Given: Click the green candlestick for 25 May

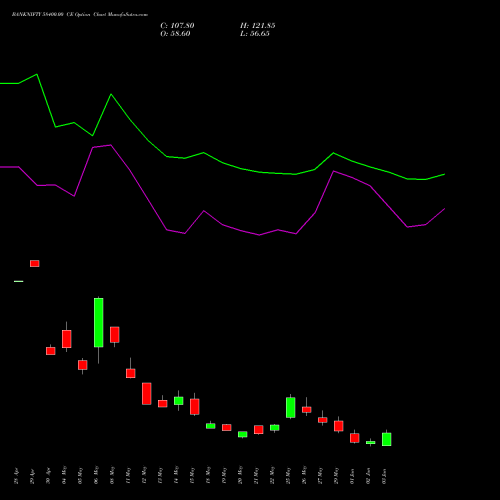Looking at the screenshot, I should [291, 407].
